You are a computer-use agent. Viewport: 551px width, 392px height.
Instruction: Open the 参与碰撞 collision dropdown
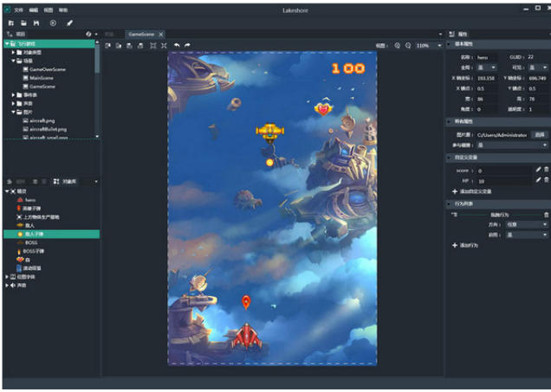pos(512,145)
